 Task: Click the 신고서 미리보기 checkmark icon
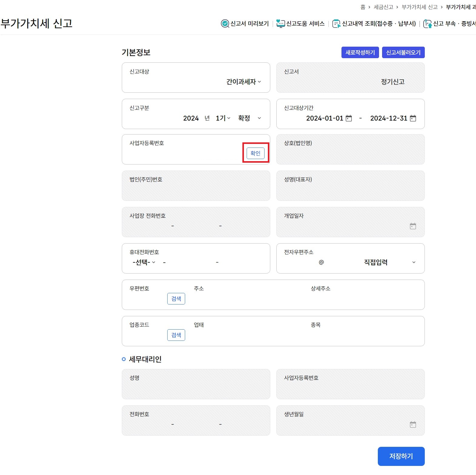pos(225,24)
